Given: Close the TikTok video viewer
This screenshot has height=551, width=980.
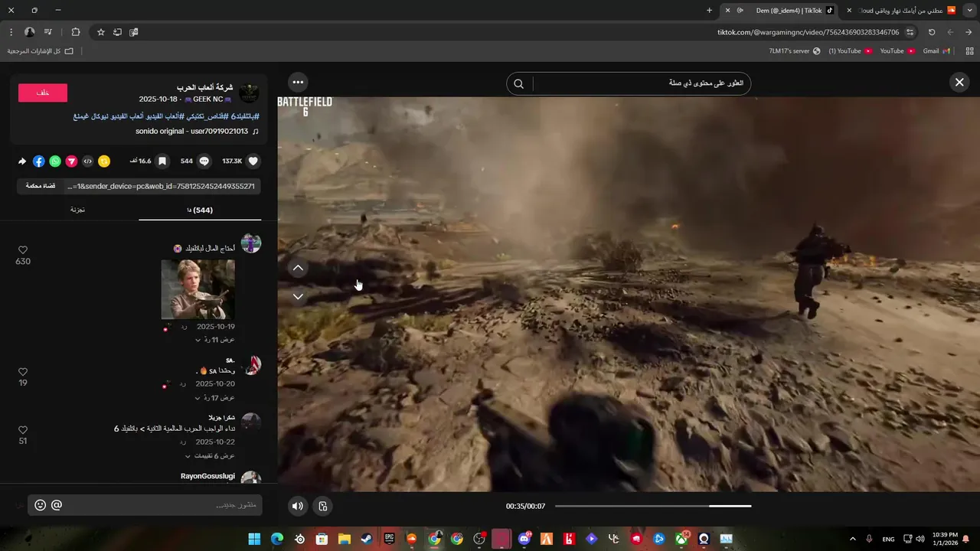Looking at the screenshot, I should (x=959, y=83).
